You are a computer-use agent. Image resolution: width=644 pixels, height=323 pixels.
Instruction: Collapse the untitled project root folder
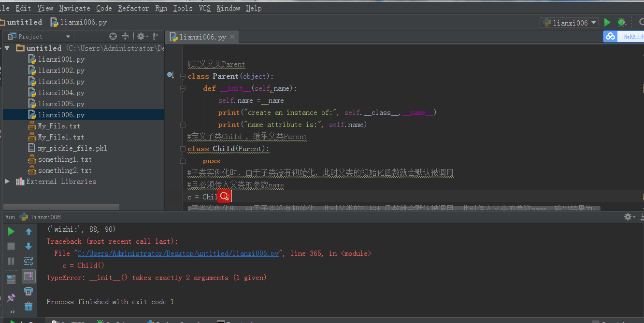[7, 48]
